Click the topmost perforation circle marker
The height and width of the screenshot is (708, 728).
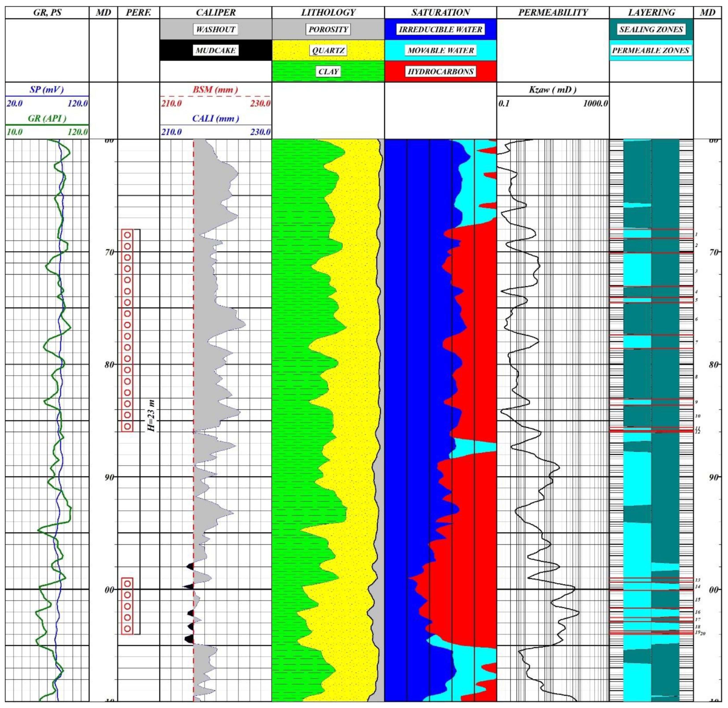click(x=127, y=235)
